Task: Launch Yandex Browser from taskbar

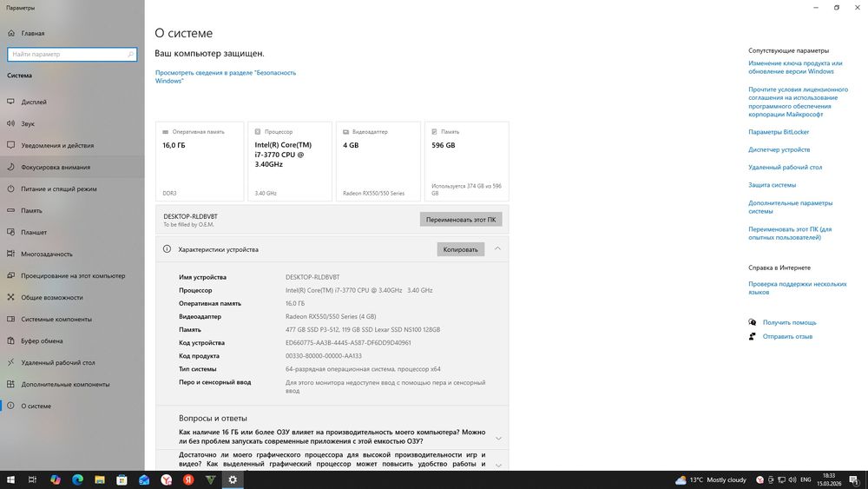Action: coord(166,479)
